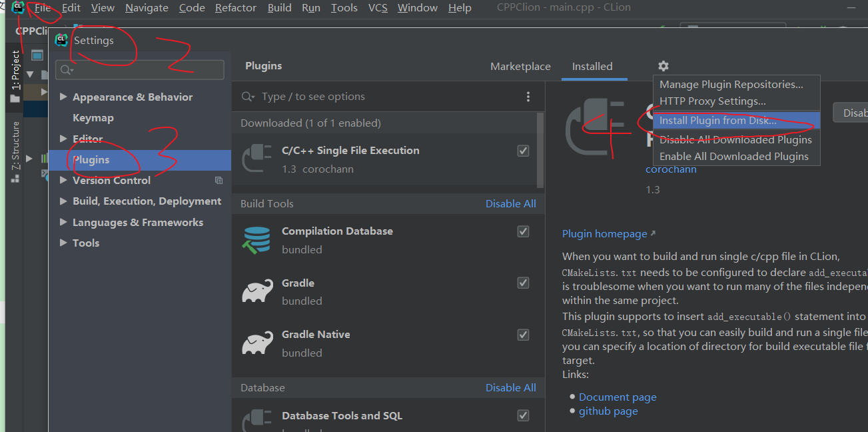Viewport: 868px width, 432px height.
Task: Expand the Tools settings node
Action: point(63,243)
